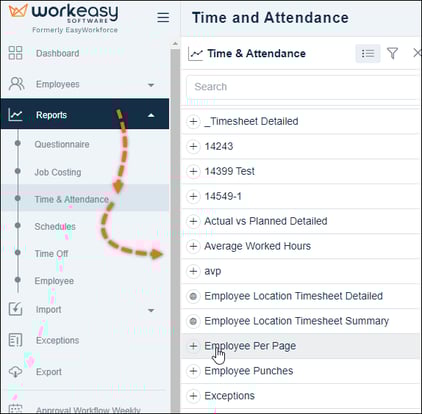Viewport: 422px width, 414px height.
Task: Expand the Import menu arrow
Action: click(151, 310)
